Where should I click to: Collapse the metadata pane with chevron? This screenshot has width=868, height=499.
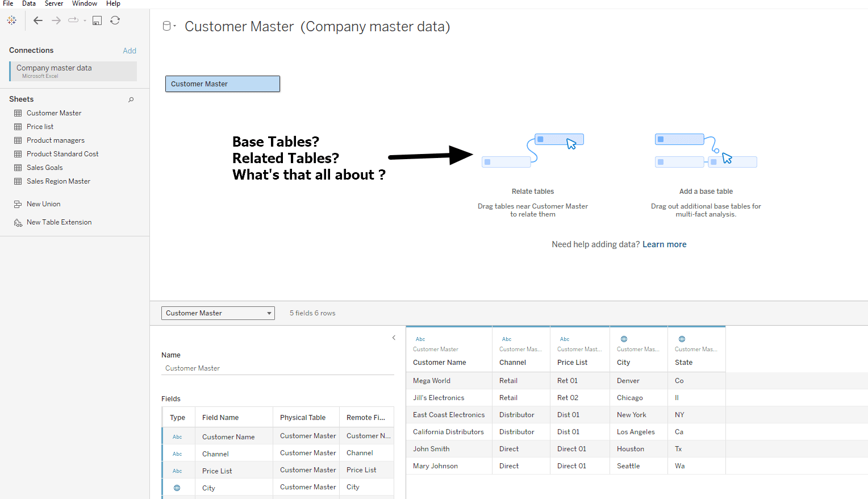tap(394, 338)
